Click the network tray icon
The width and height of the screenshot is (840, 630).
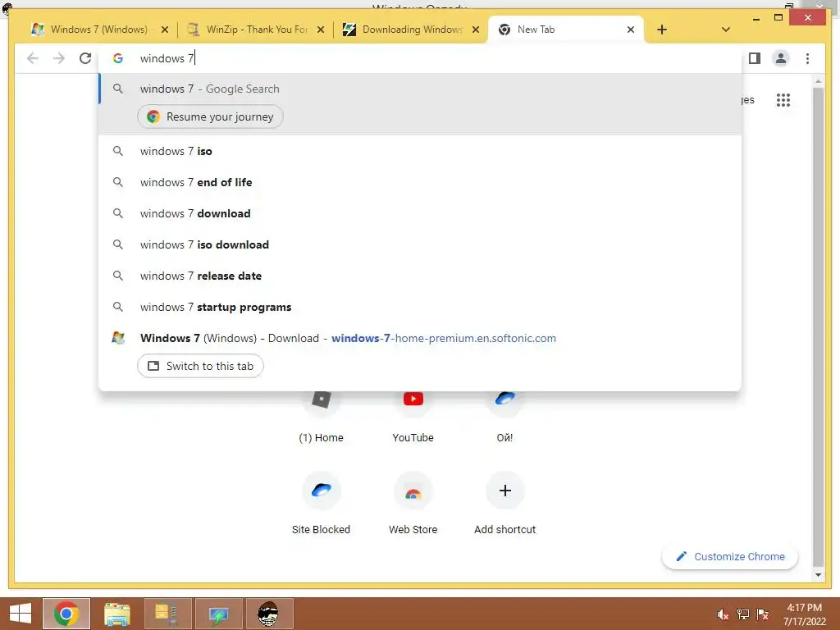point(743,614)
